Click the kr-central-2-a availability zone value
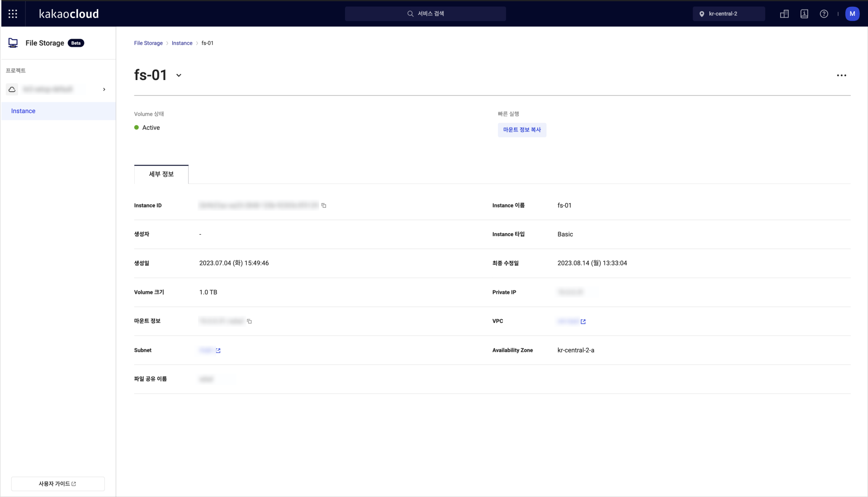 [x=576, y=350]
